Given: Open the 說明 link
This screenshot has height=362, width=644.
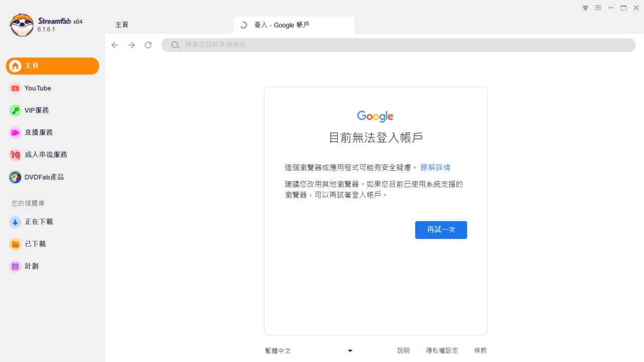Looking at the screenshot, I should [x=404, y=351].
